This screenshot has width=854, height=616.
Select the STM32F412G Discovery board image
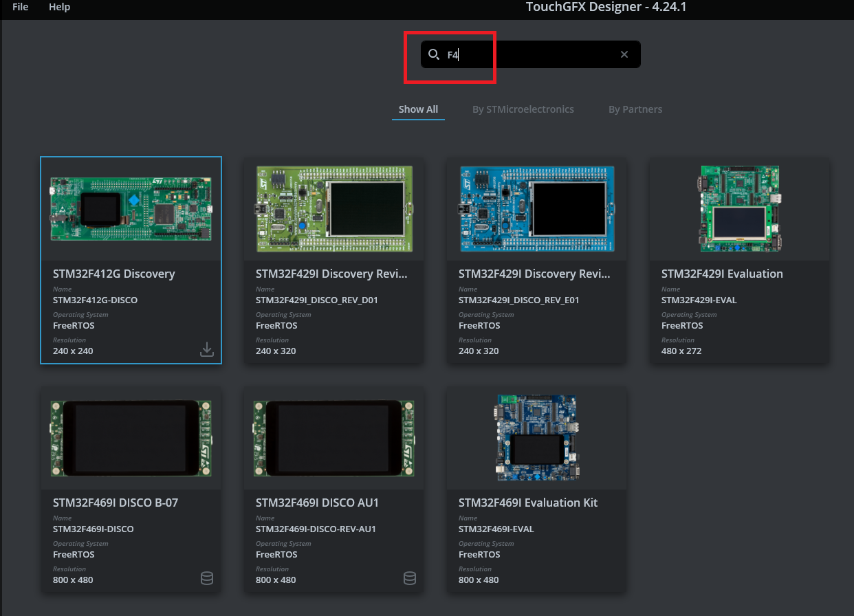[x=131, y=209]
